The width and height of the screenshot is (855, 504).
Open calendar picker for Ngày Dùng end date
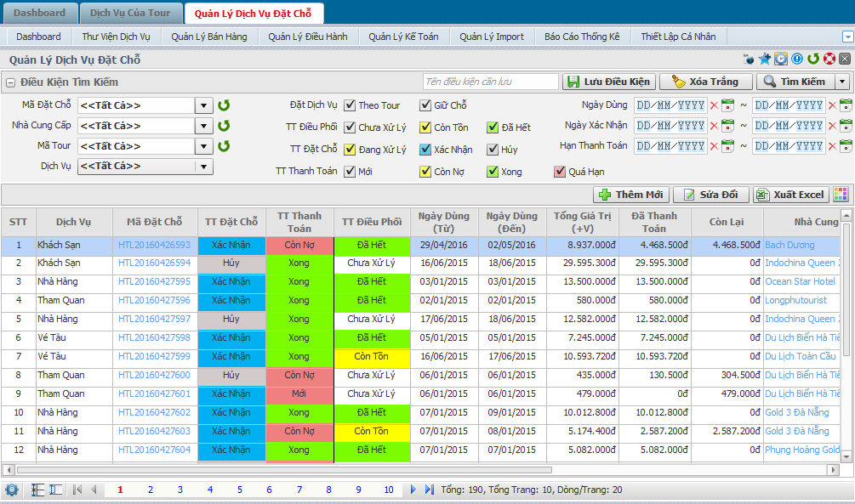coord(846,105)
